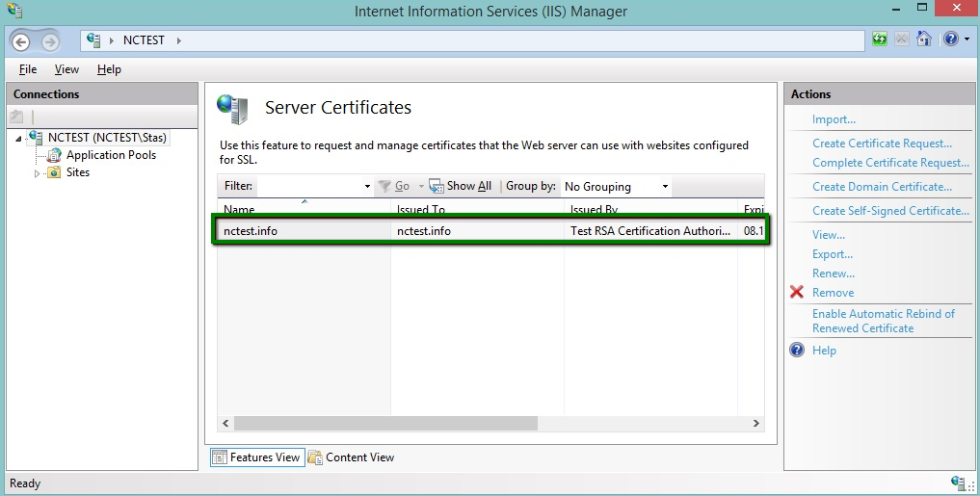Refresh the page using the green refresh icon

tap(880, 39)
